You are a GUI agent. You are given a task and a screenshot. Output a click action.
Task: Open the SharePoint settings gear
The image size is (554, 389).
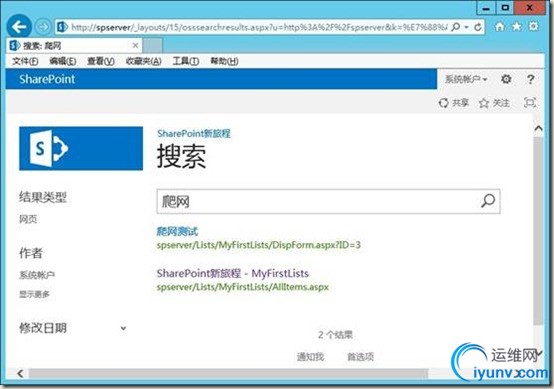(x=506, y=79)
